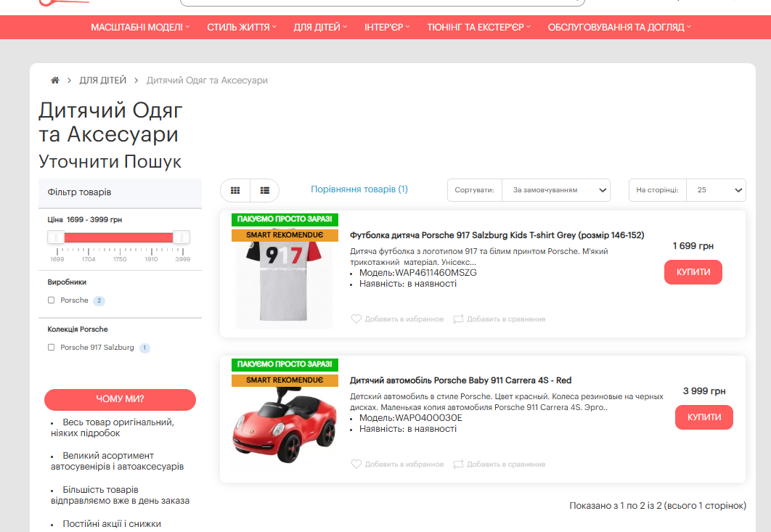Switch to grid view layout
This screenshot has width=771, height=532.
[235, 190]
